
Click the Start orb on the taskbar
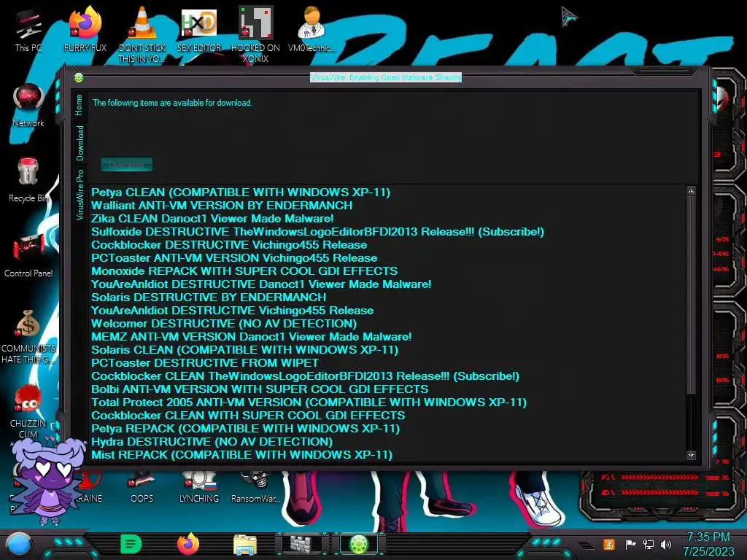[x=19, y=545]
